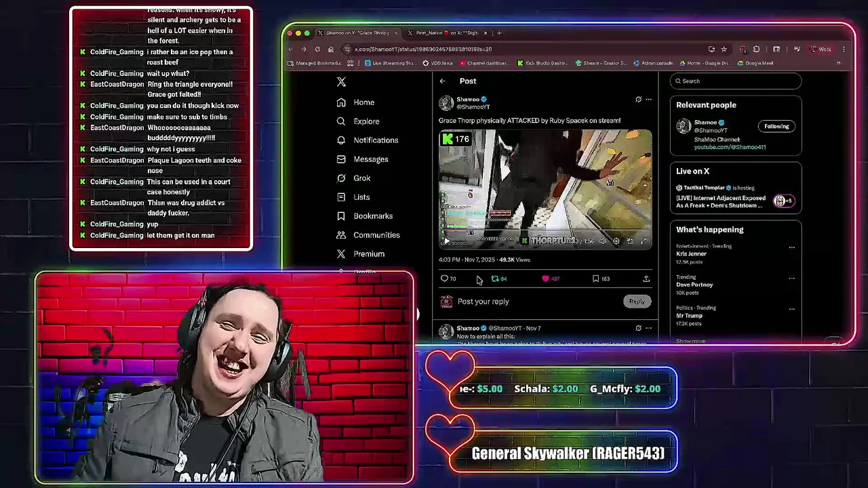Image resolution: width=868 pixels, height=488 pixels.
Task: Open the Home feed in X sidebar
Action: click(356, 102)
